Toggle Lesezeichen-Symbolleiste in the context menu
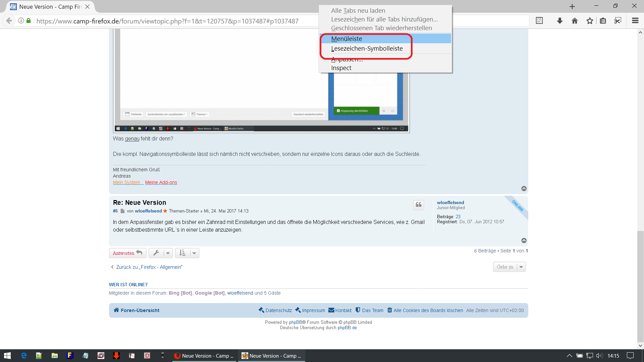644x362 pixels. pyautogui.click(x=367, y=49)
